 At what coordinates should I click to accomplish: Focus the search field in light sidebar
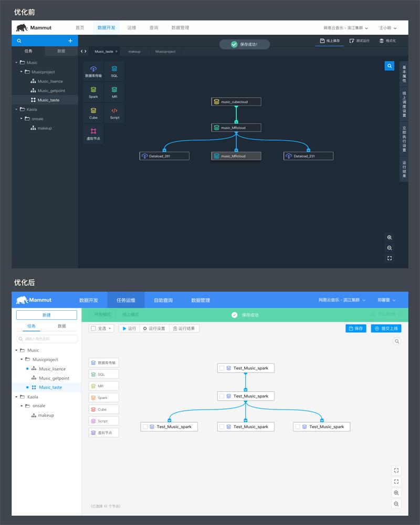[x=47, y=339]
